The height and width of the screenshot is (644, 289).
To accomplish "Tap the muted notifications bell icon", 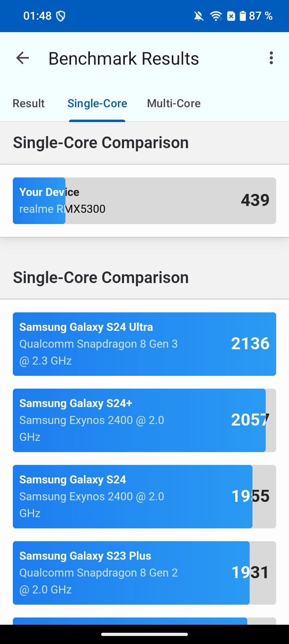I will tap(198, 16).
